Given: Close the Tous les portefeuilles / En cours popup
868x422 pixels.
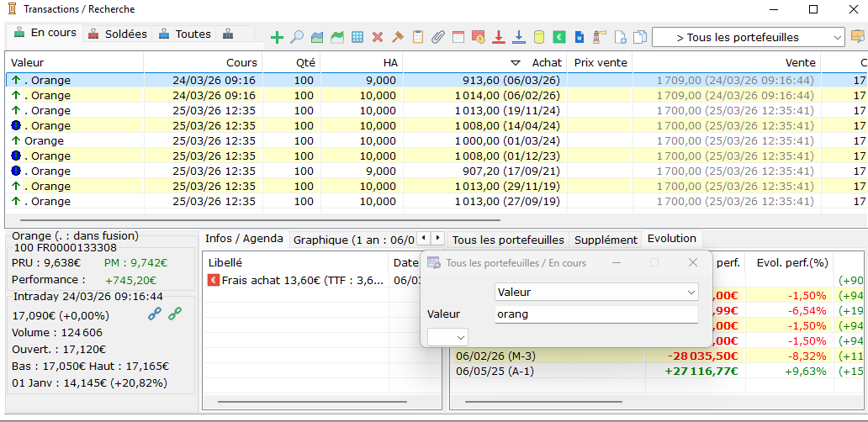Looking at the screenshot, I should point(692,263).
